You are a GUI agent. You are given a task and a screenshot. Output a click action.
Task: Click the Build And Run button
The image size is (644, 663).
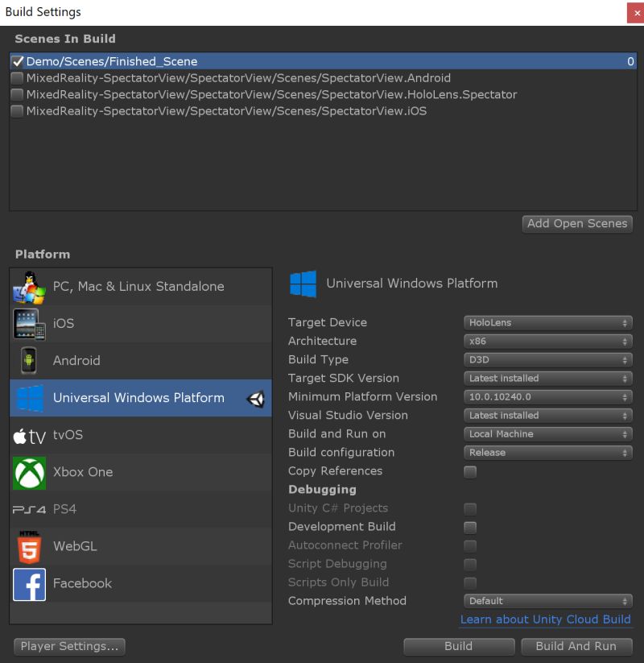[575, 646]
